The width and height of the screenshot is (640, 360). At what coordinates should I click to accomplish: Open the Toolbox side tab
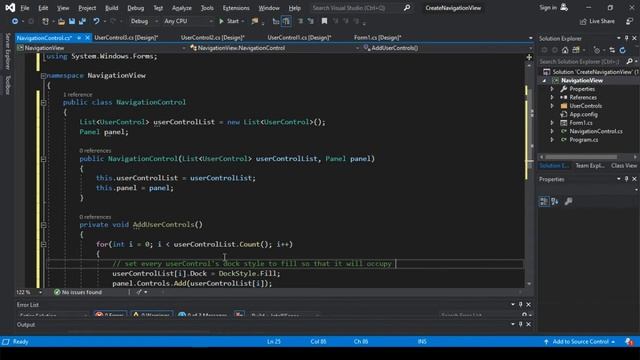coord(7,85)
